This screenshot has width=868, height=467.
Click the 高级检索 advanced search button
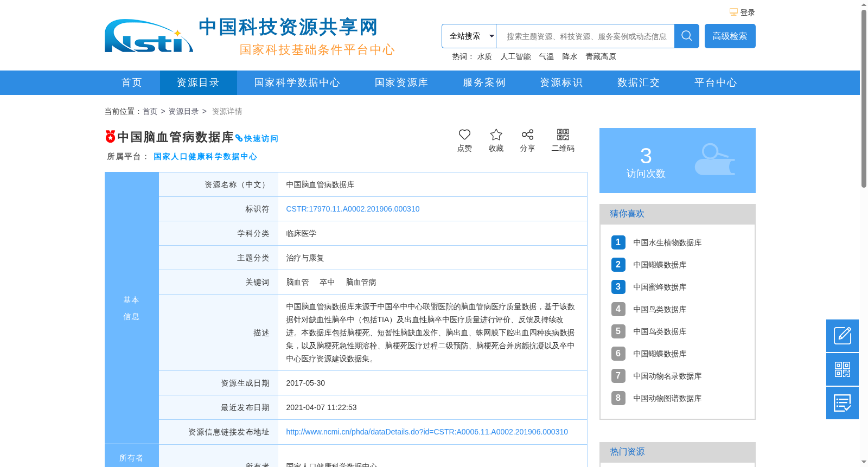click(x=730, y=36)
